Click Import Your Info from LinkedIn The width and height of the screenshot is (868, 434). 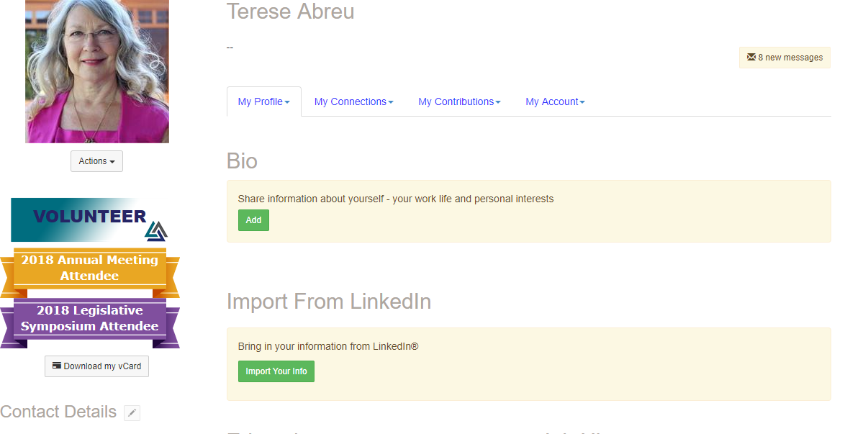click(x=276, y=371)
